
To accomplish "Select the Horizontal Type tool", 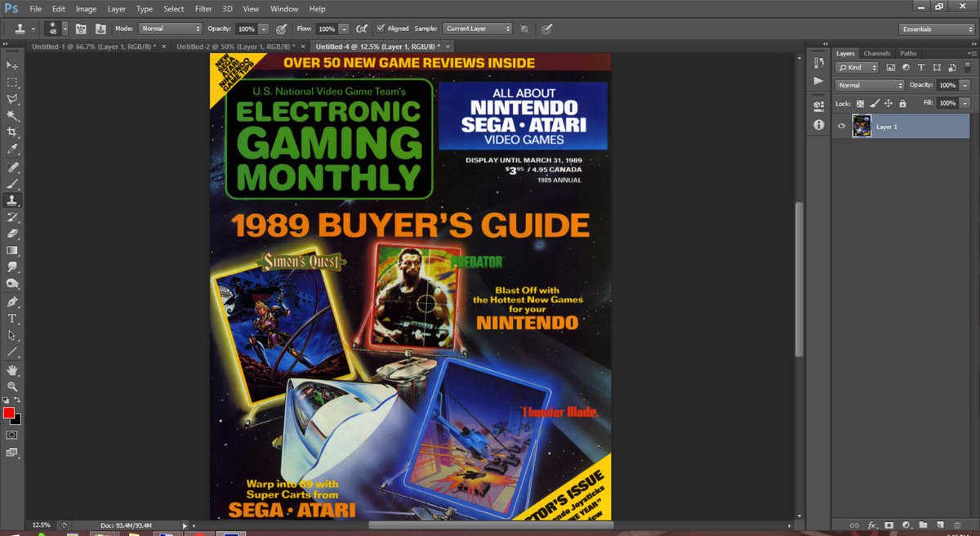I will (x=12, y=319).
